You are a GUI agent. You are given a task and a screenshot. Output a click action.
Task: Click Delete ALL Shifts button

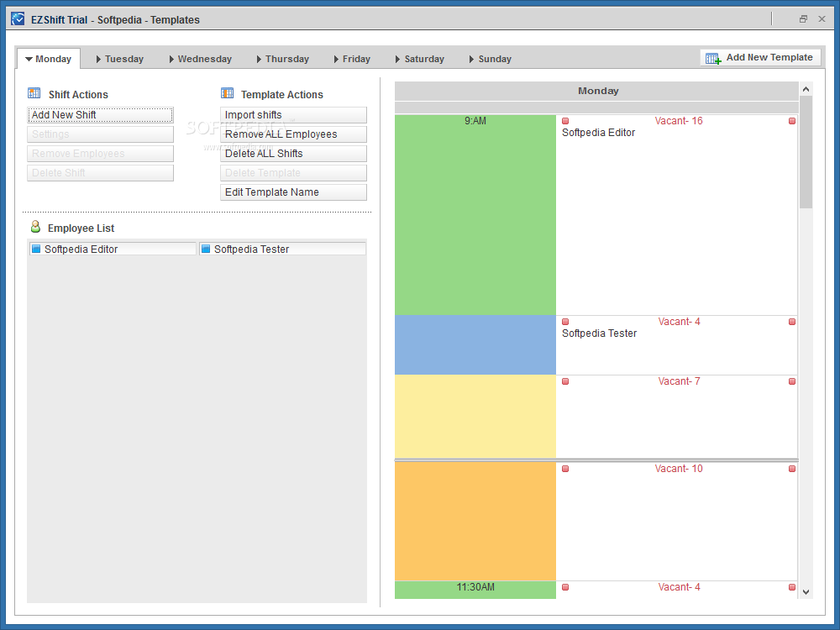[293, 153]
